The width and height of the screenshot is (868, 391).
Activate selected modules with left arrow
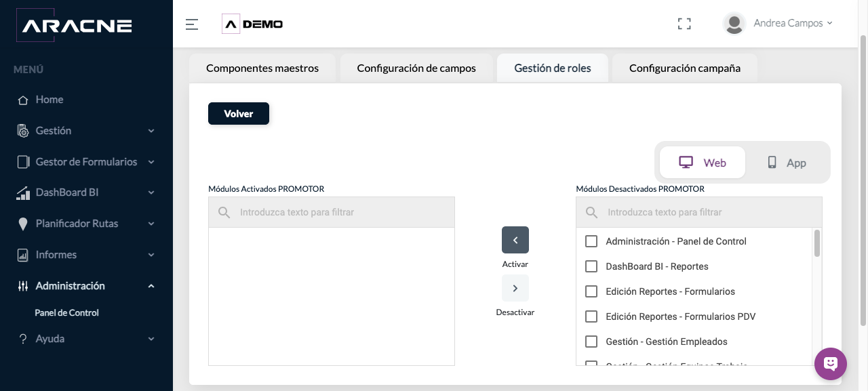click(x=515, y=240)
